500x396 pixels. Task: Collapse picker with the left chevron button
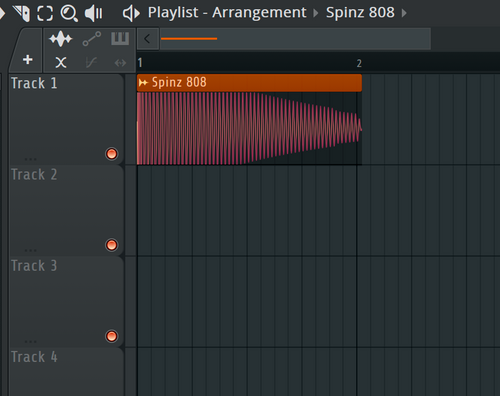click(x=147, y=39)
